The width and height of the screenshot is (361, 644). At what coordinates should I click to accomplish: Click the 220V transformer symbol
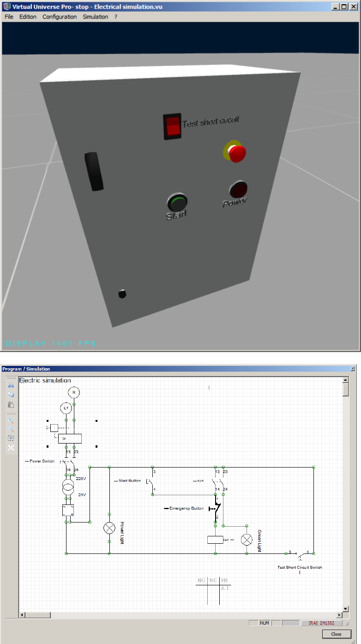coord(68,488)
